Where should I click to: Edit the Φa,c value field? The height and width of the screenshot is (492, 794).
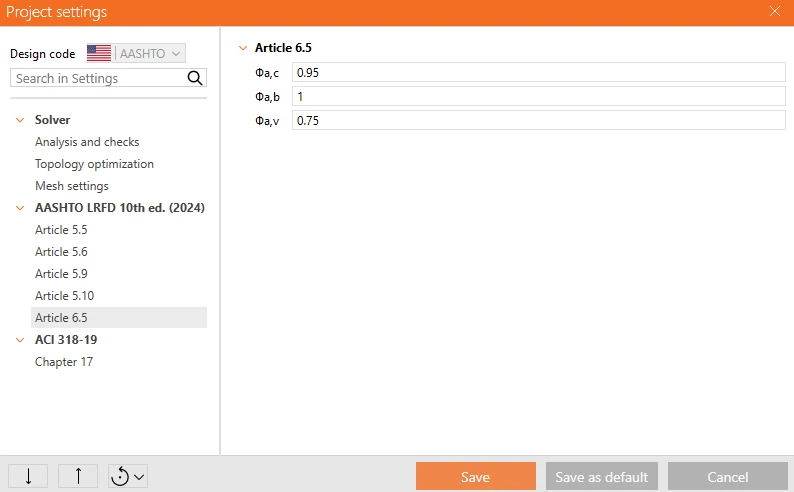[539, 72]
